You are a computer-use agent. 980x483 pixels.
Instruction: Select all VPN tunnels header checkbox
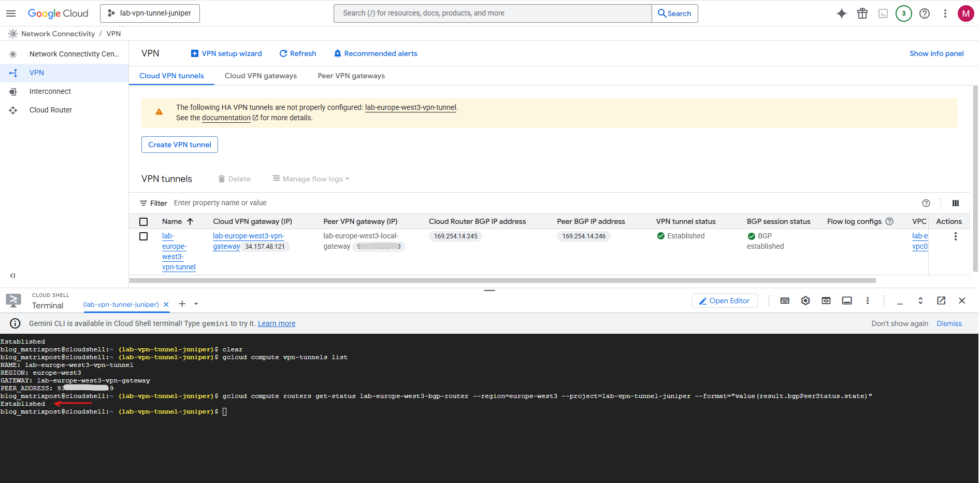pyautogui.click(x=143, y=222)
